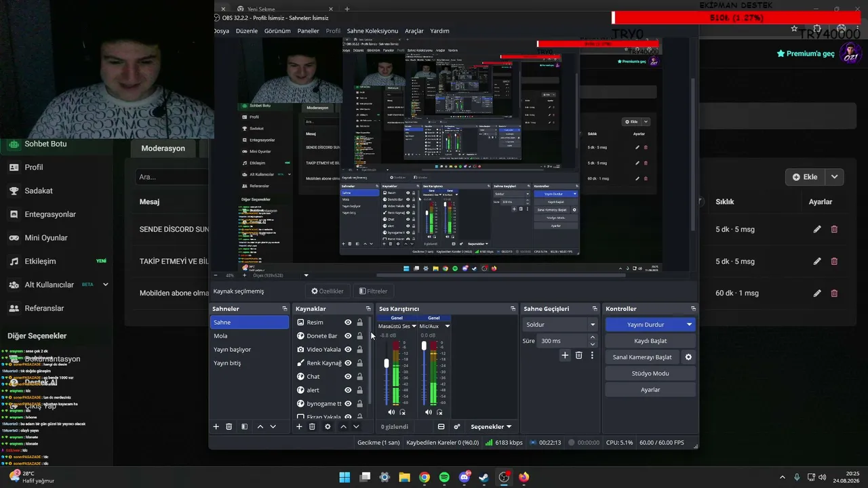Open Yayını Durdur dropdown arrow

coord(689,325)
